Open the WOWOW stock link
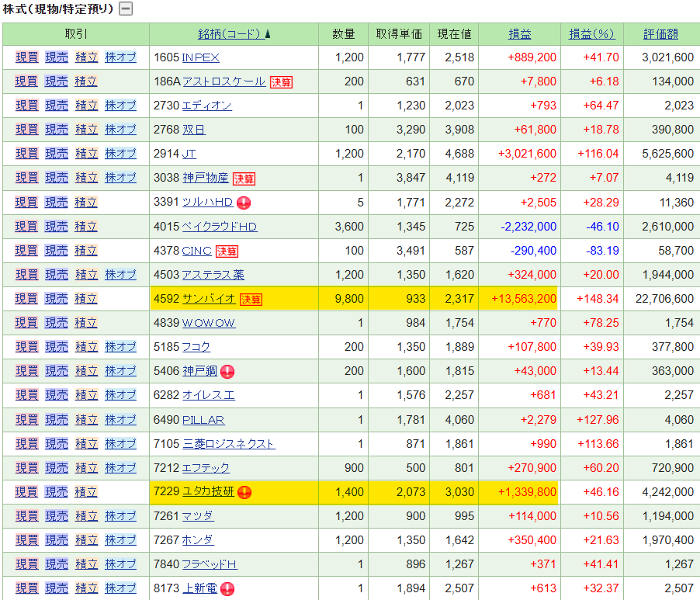This screenshot has height=600, width=700. click(x=209, y=323)
